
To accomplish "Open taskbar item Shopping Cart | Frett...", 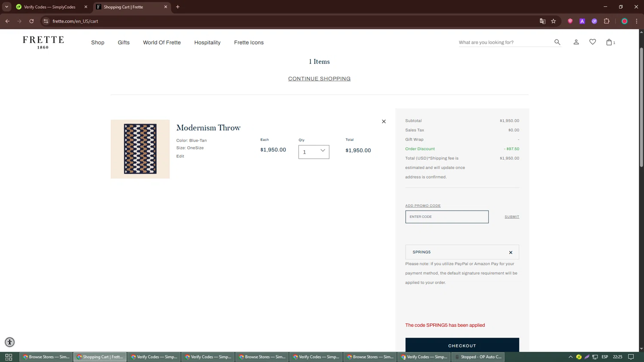I will 100,357.
